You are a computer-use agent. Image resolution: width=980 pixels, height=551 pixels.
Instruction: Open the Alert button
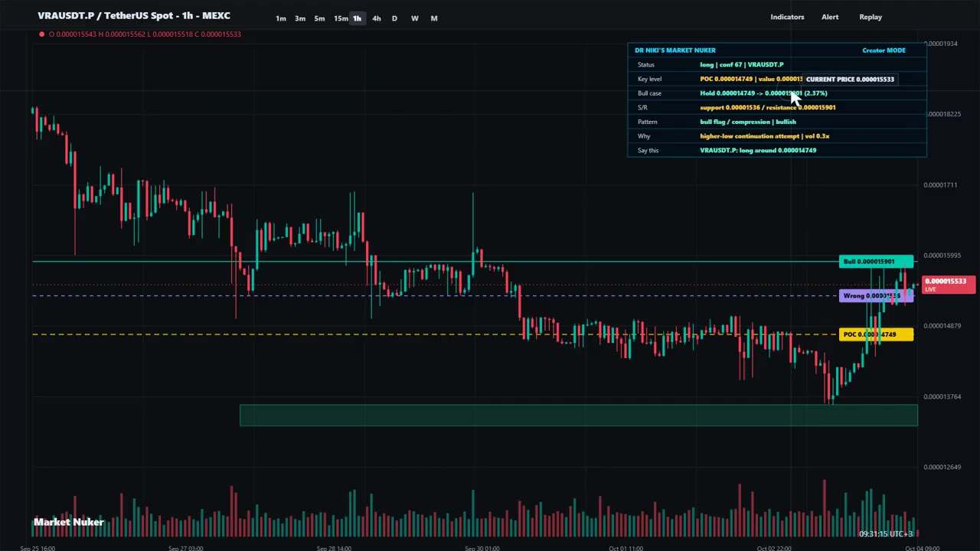tap(830, 17)
